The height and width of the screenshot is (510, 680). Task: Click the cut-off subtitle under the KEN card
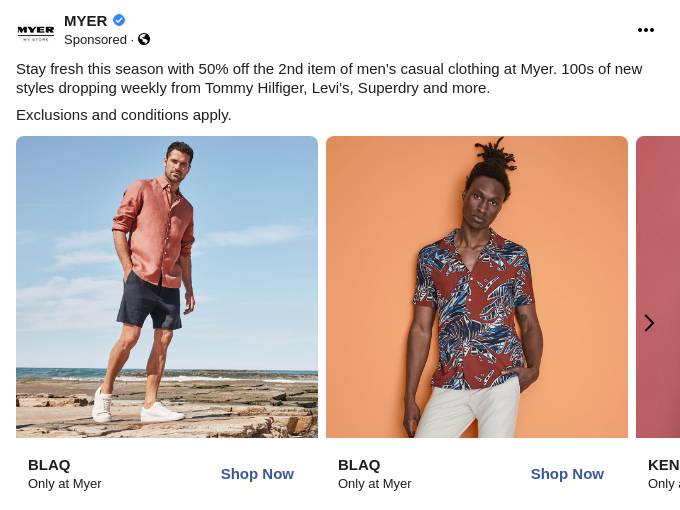(x=664, y=484)
